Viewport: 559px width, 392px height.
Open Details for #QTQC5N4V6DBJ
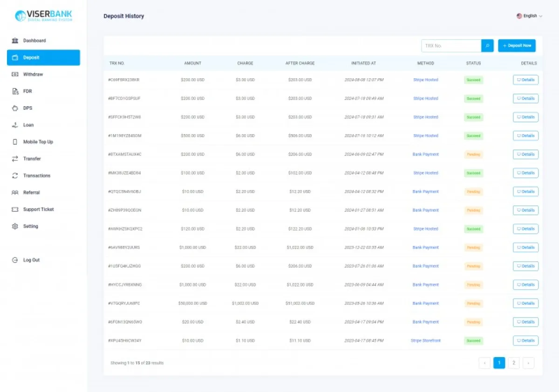525,192
